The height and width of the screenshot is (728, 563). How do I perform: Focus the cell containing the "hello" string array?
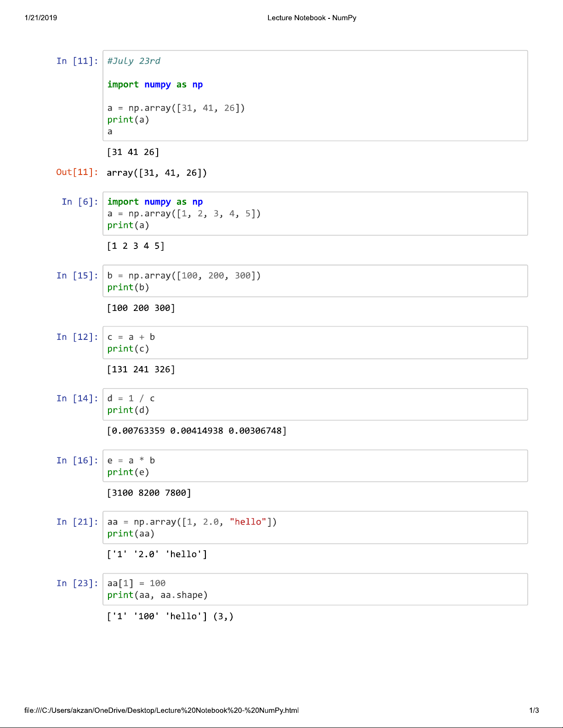click(x=315, y=528)
